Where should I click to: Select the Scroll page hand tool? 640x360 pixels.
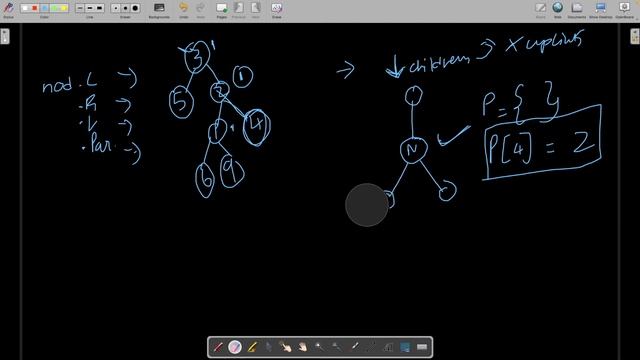pyautogui.click(x=302, y=347)
